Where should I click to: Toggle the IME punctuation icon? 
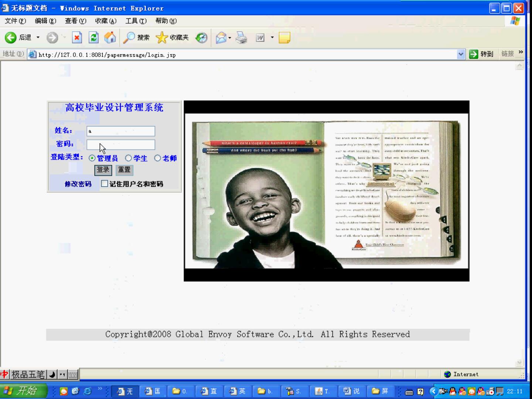tap(62, 374)
